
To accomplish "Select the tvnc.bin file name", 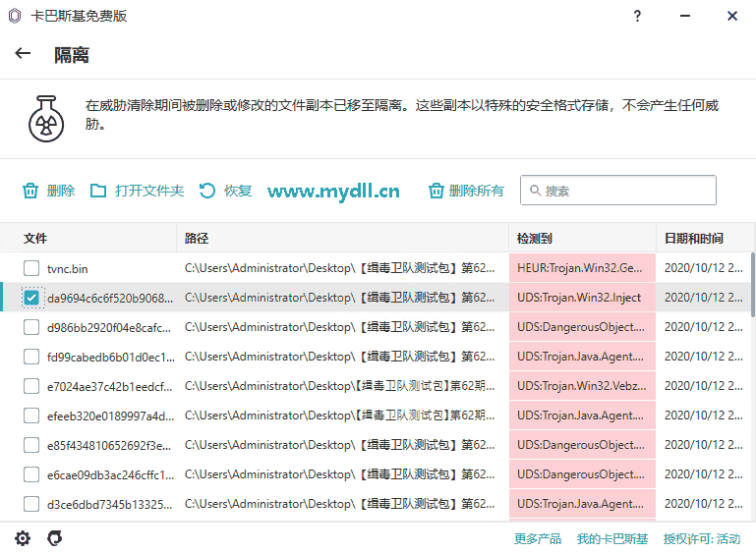I will (68, 269).
